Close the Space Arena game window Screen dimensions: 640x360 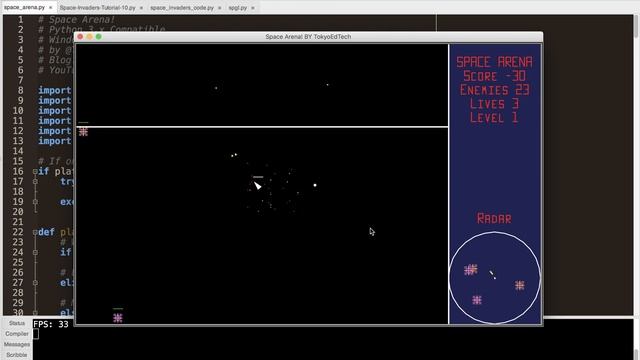[80, 37]
